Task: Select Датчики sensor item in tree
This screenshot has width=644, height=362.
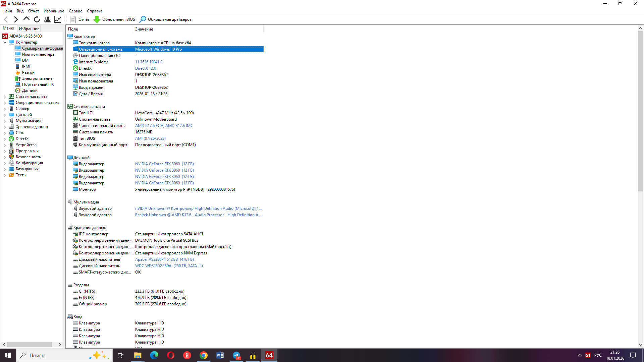Action: (x=30, y=90)
